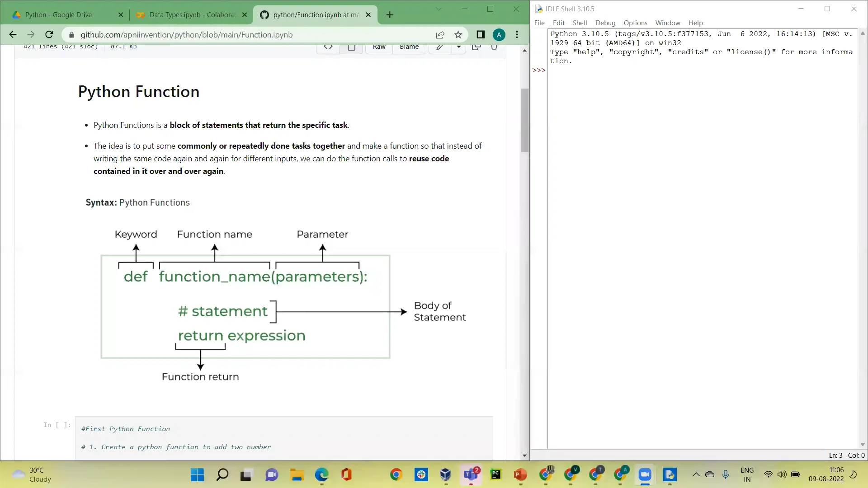Open Zoom from the taskbar
The height and width of the screenshot is (488, 868).
pyautogui.click(x=645, y=475)
